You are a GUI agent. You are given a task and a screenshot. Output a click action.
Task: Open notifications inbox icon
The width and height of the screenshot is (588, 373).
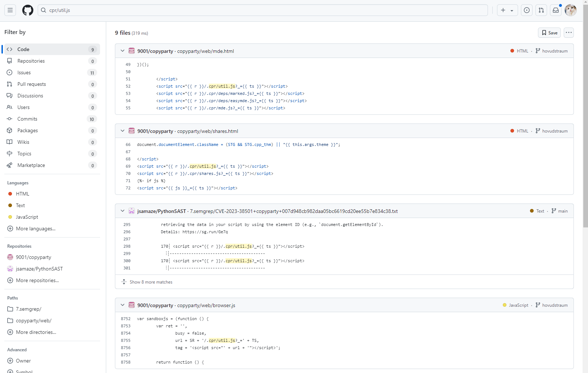pos(556,10)
